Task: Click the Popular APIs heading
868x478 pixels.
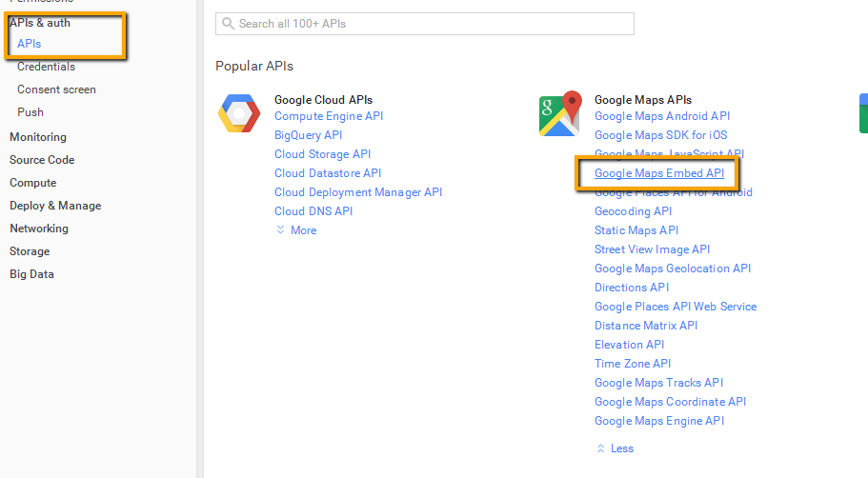Action: click(x=254, y=66)
